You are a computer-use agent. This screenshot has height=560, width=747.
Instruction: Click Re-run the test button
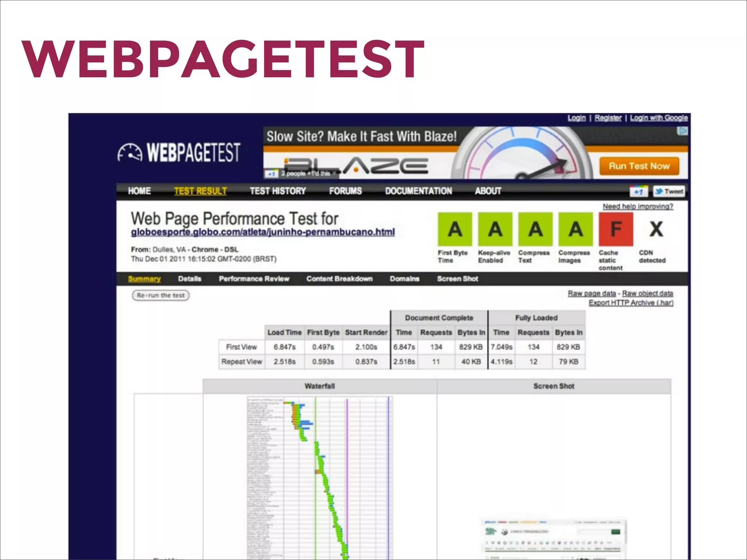pos(161,295)
